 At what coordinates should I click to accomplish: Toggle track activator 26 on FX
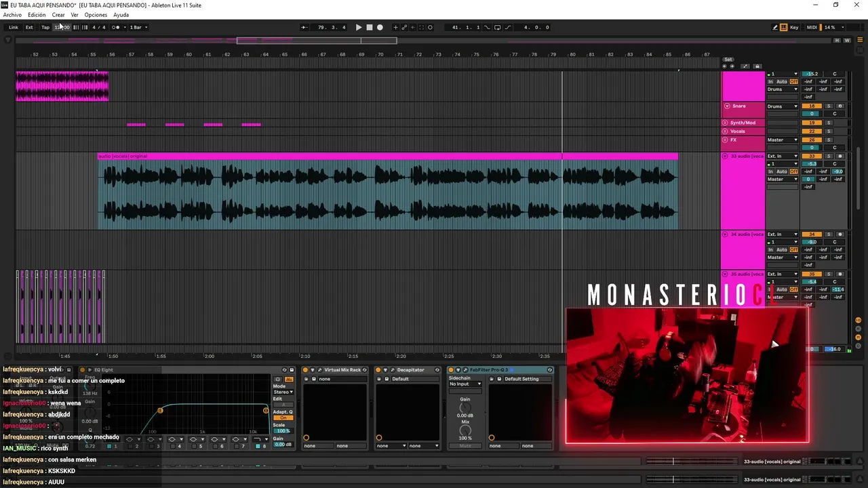click(x=812, y=140)
